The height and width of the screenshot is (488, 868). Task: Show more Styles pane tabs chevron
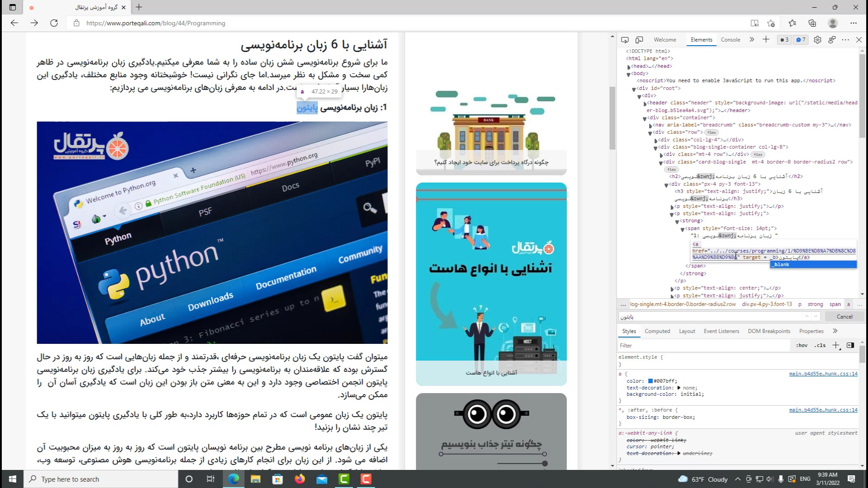(835, 331)
